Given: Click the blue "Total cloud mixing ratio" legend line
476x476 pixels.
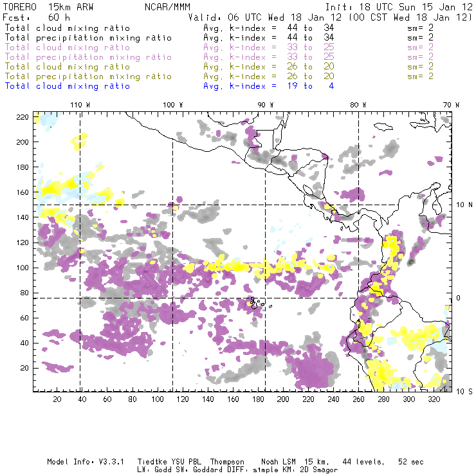Looking at the screenshot, I should point(68,86).
